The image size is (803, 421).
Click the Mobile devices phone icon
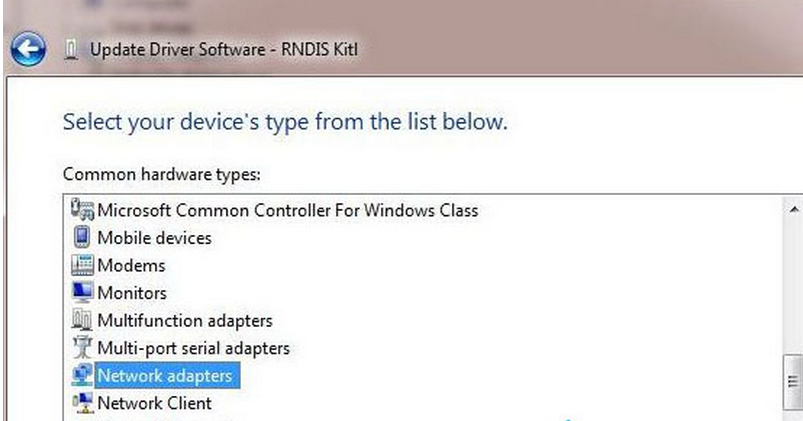pos(82,238)
